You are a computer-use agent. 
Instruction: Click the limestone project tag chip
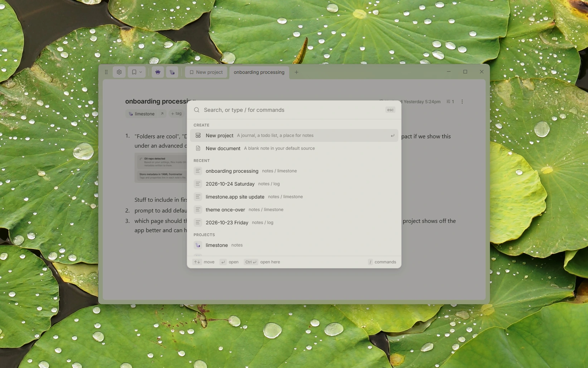(x=141, y=114)
